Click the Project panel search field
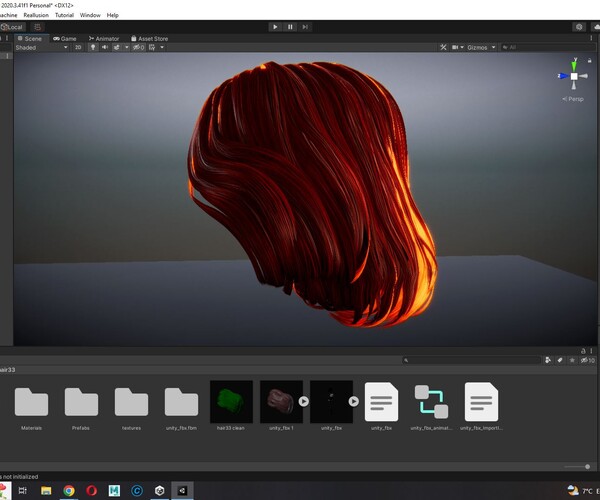 (471, 360)
